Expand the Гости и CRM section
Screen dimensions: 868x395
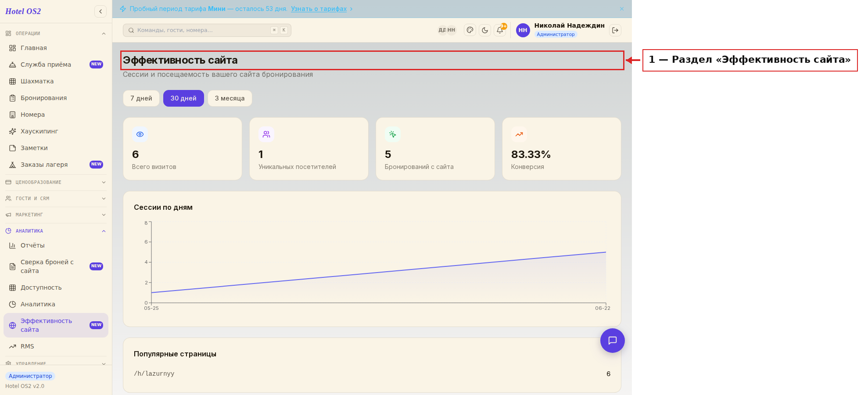click(56, 198)
